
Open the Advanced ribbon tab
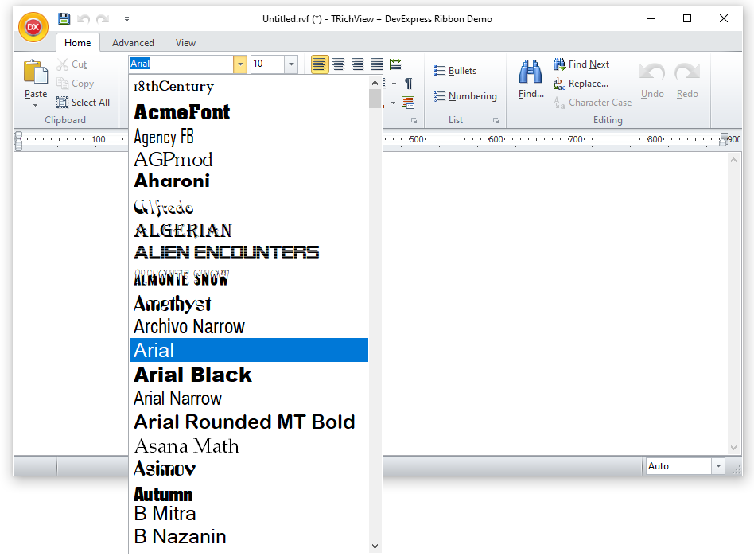(x=133, y=43)
